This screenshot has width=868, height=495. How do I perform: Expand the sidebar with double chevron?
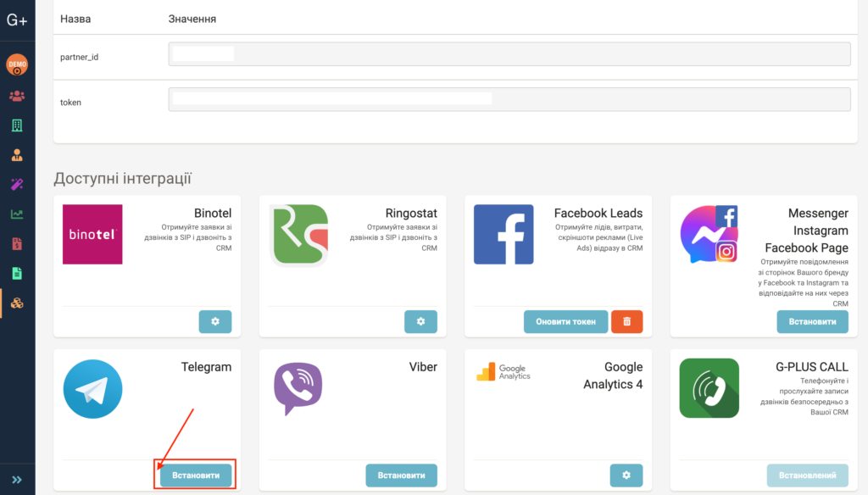pyautogui.click(x=17, y=480)
